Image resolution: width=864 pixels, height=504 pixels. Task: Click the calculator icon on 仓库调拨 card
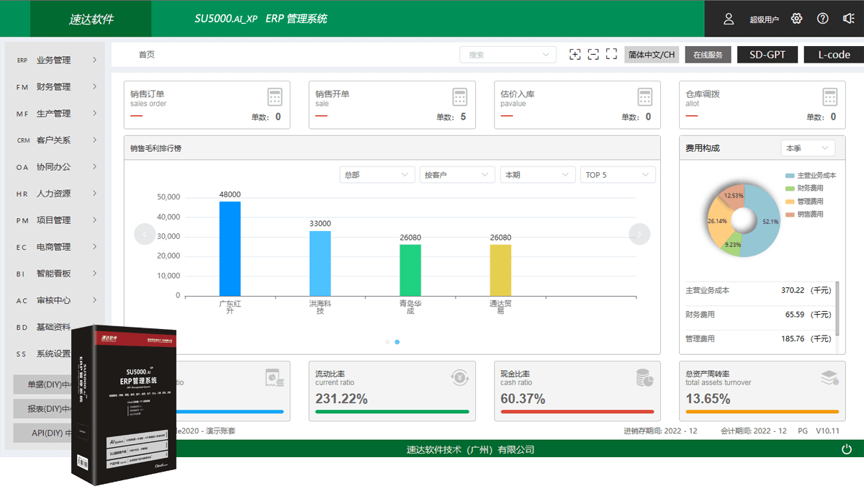[829, 96]
